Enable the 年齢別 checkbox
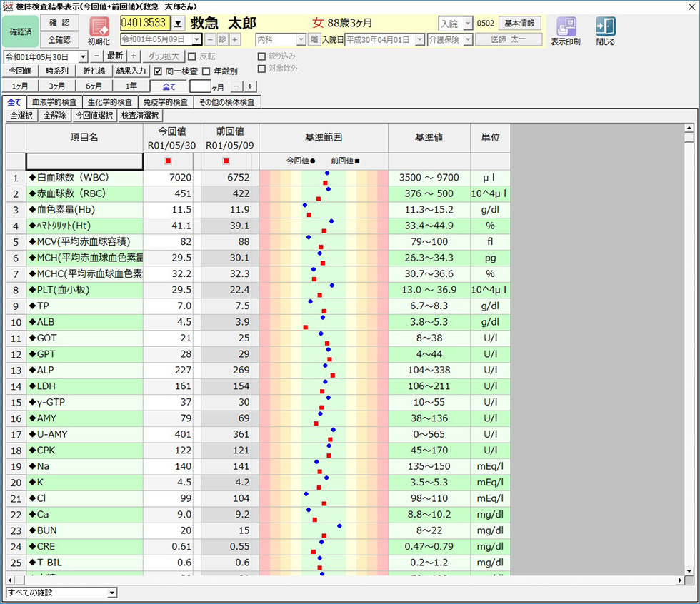The height and width of the screenshot is (604, 700). (x=206, y=71)
